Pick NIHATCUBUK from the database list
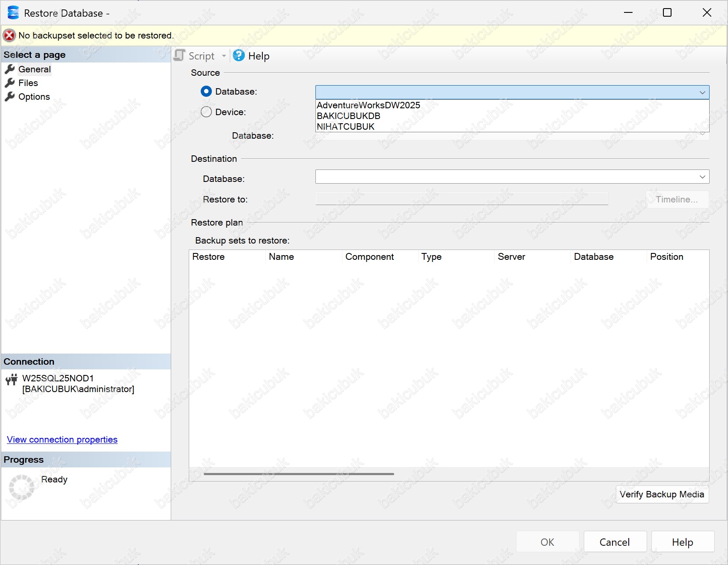 [345, 127]
